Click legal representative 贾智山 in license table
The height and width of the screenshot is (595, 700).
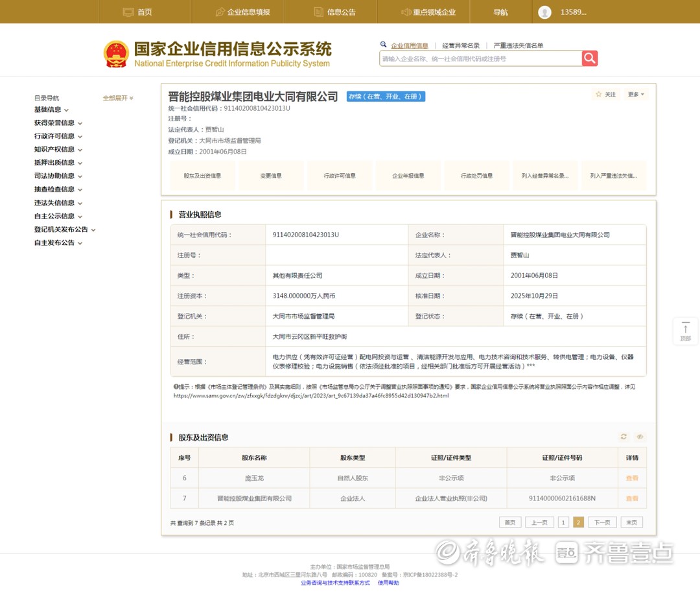[520, 255]
